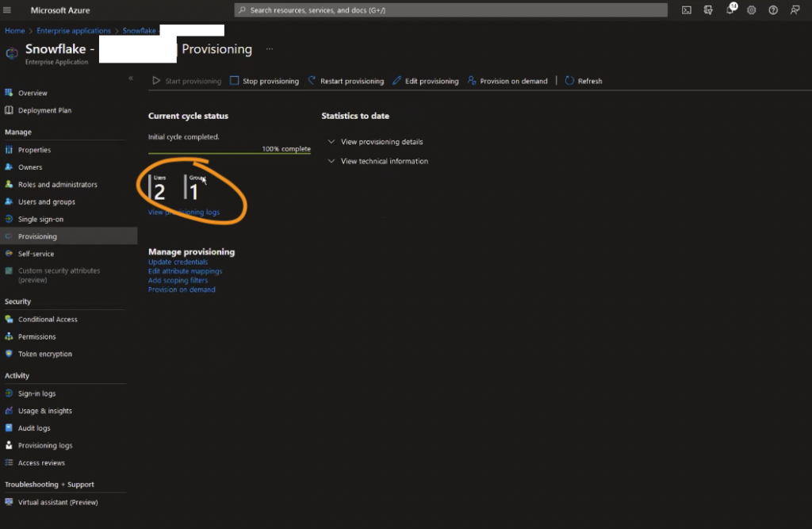Refresh the provisioning page
812x529 pixels.
pos(584,80)
